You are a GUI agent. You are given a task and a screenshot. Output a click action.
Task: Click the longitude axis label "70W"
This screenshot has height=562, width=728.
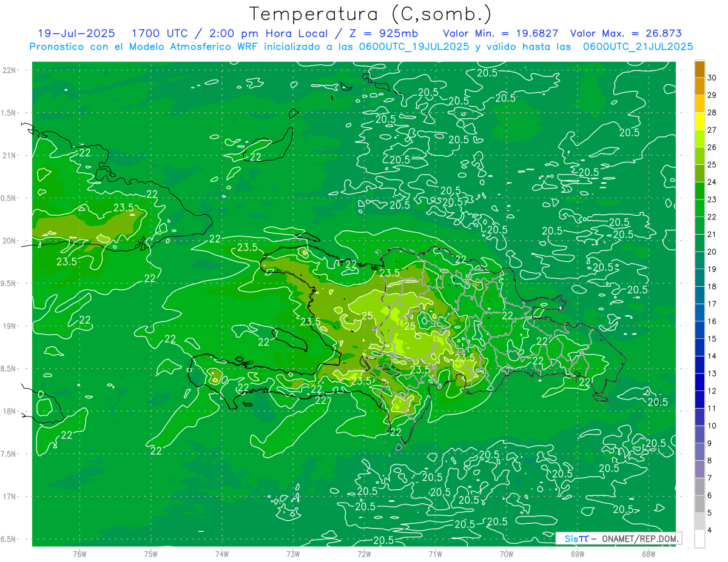point(507,553)
